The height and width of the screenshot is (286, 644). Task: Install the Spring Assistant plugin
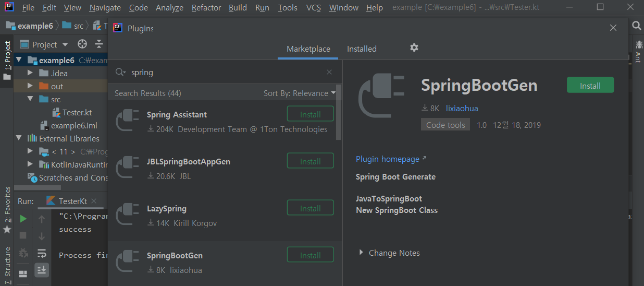[311, 114]
